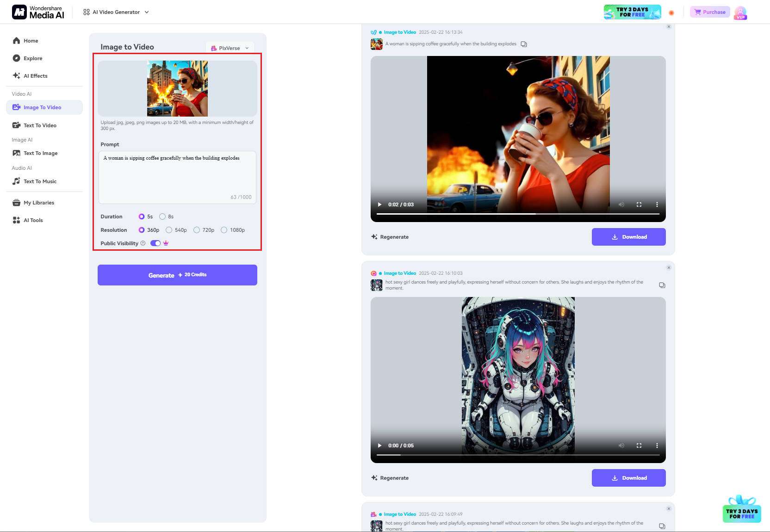Seek the anime video progress bar
This screenshot has height=532, width=770.
pos(517,455)
